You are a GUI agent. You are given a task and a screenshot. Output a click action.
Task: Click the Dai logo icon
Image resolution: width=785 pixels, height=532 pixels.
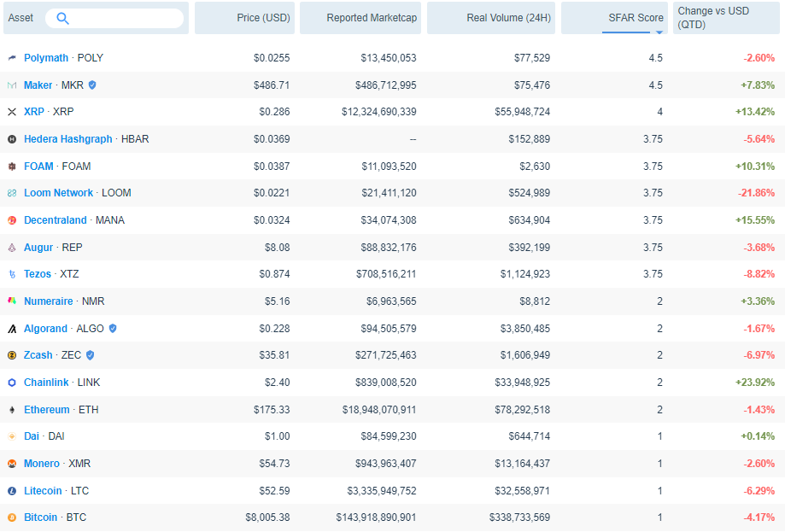point(12,436)
